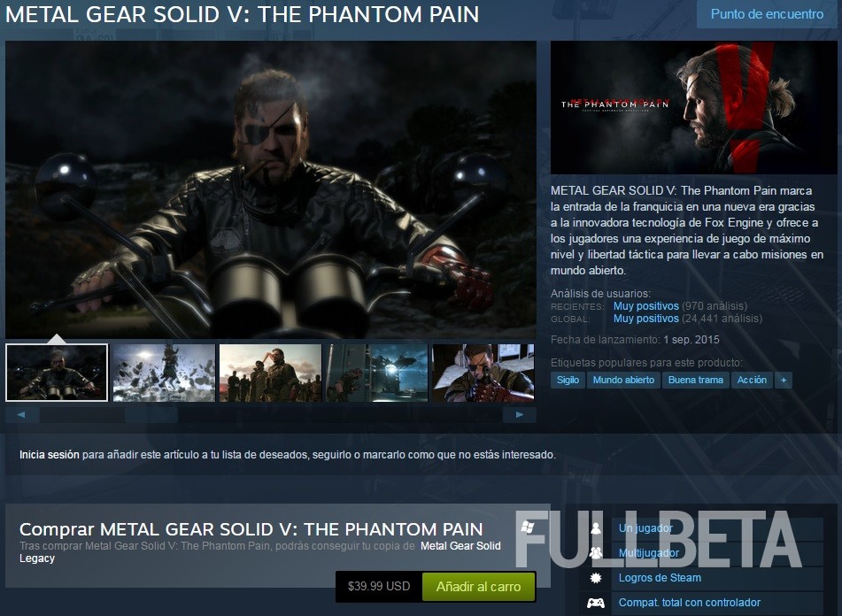Click the Windows platform logo icon

528,527
